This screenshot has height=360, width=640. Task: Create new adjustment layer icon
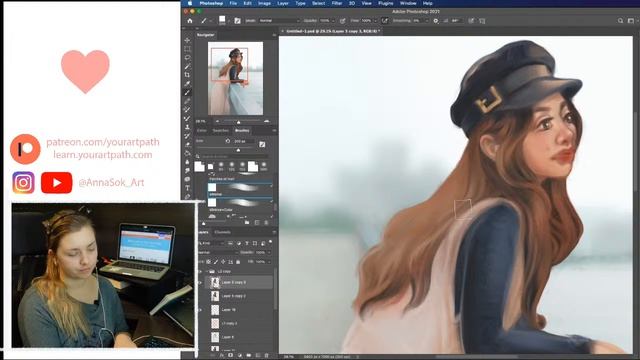tap(240, 356)
